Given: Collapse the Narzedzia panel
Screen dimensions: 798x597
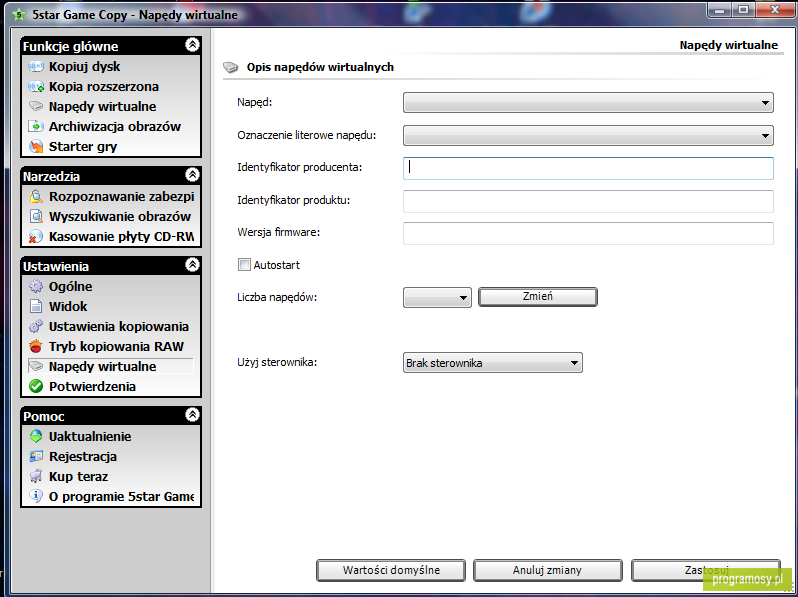Looking at the screenshot, I should [192, 175].
